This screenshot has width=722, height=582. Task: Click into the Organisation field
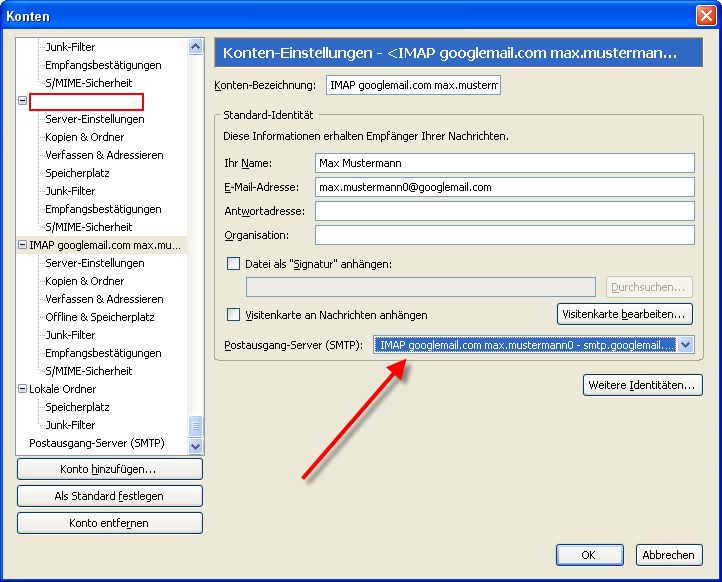(505, 235)
